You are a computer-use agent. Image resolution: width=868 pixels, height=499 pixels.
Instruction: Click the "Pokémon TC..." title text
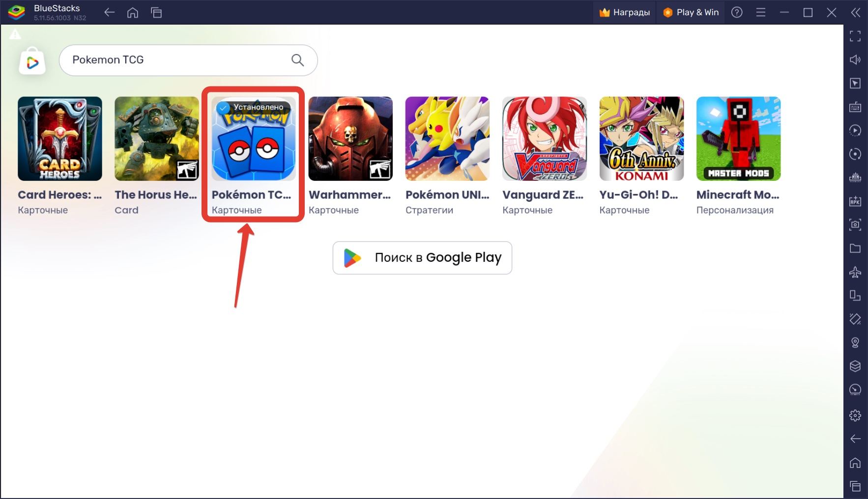point(251,194)
